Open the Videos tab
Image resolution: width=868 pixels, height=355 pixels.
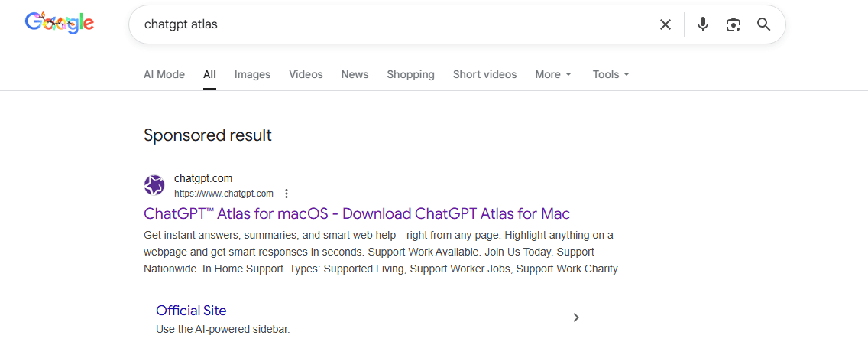[x=306, y=74]
